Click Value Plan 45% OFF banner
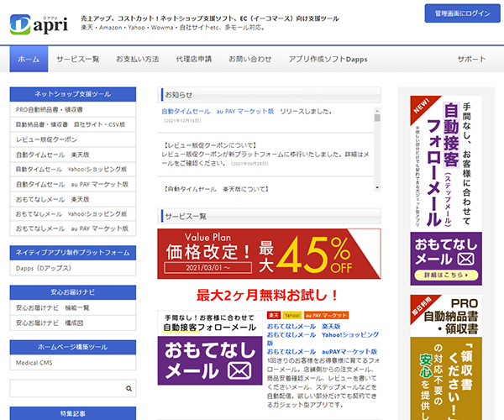 (x=269, y=254)
